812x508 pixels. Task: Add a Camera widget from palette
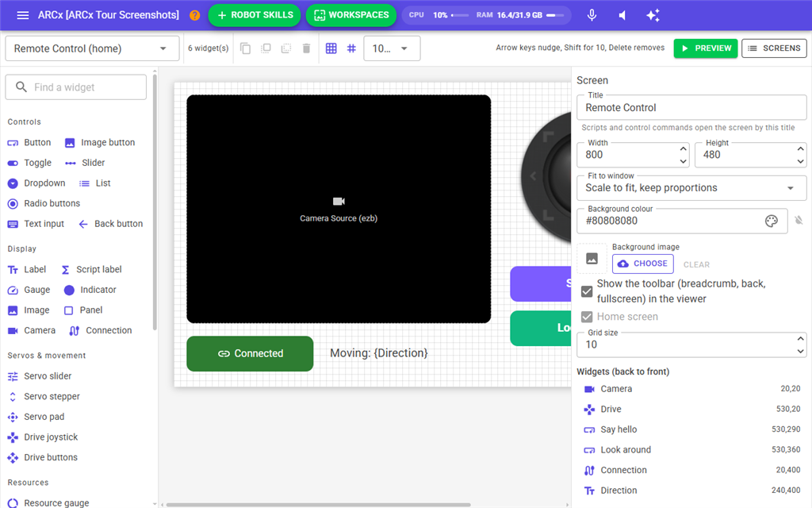pyautogui.click(x=32, y=330)
